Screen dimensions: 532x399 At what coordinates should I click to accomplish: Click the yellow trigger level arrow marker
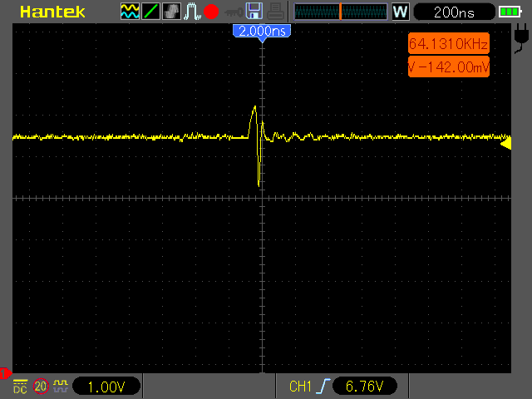point(506,144)
